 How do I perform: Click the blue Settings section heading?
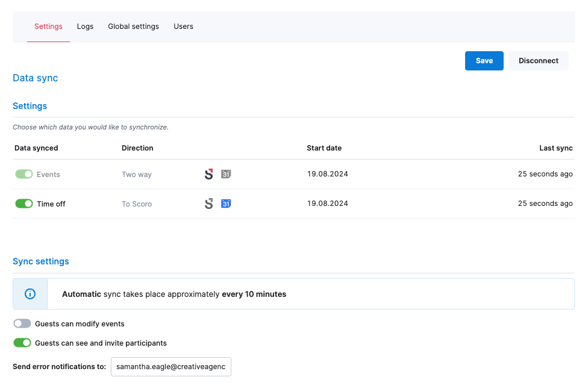click(30, 106)
